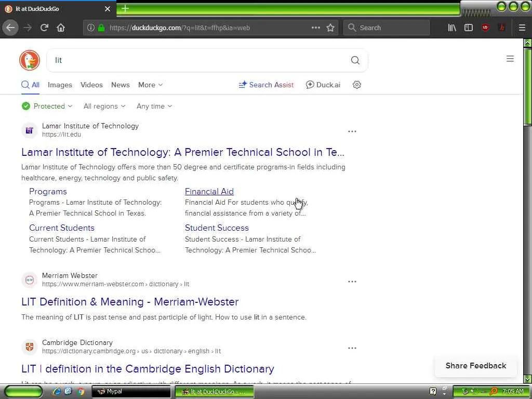Viewport: 532px width, 399px height.
Task: Click the browser Forward arrow
Action: [28, 28]
